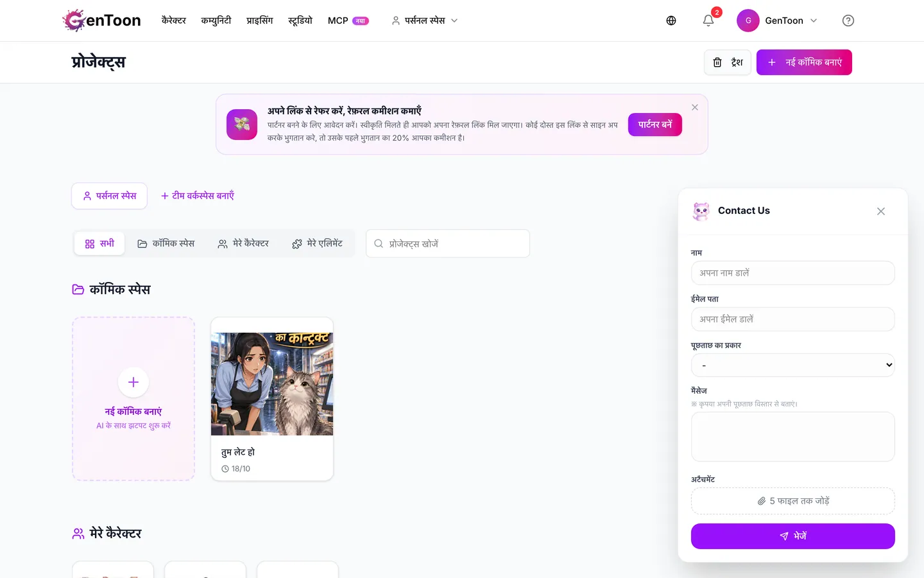Click the 5 फाइल तक जोड़ें attachment area
Viewport: 924px width, 578px height.
[x=793, y=501]
